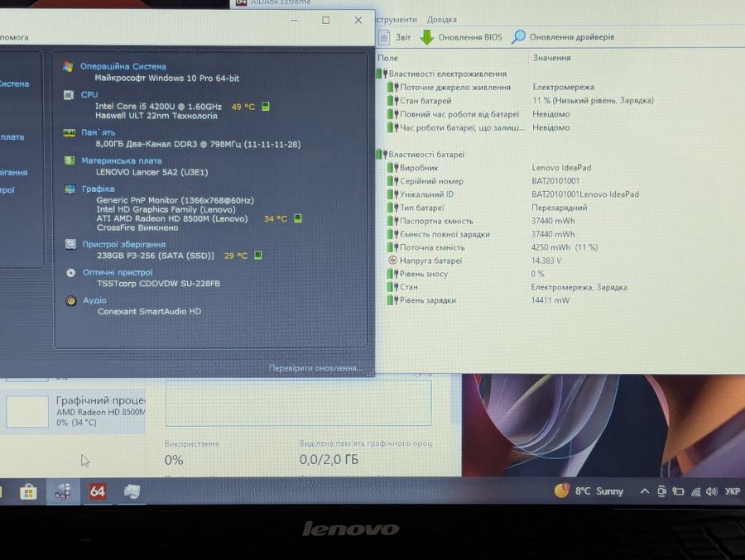Click the Wi-Fi network tray icon
The image size is (745, 560).
(695, 491)
